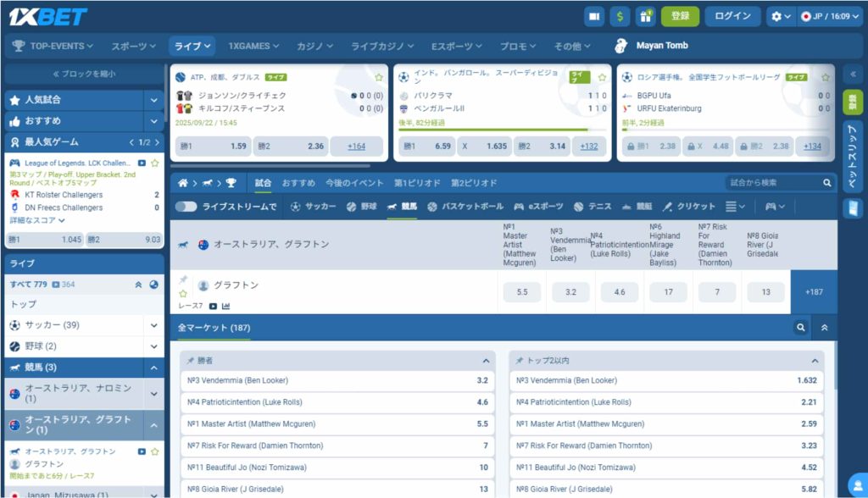Image resolution: width=868 pixels, height=498 pixels.
Task: Click the trophy breadcrumb icon
Action: coord(231,183)
